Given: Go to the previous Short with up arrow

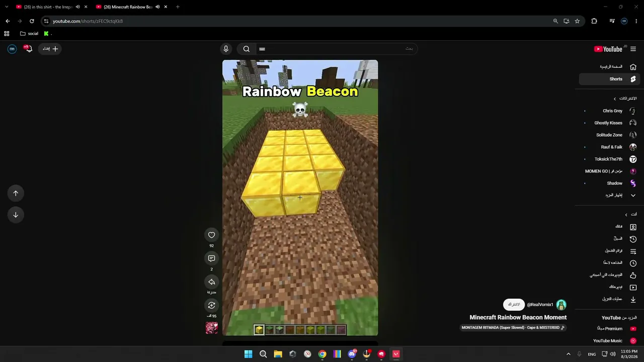Looking at the screenshot, I should click(16, 193).
